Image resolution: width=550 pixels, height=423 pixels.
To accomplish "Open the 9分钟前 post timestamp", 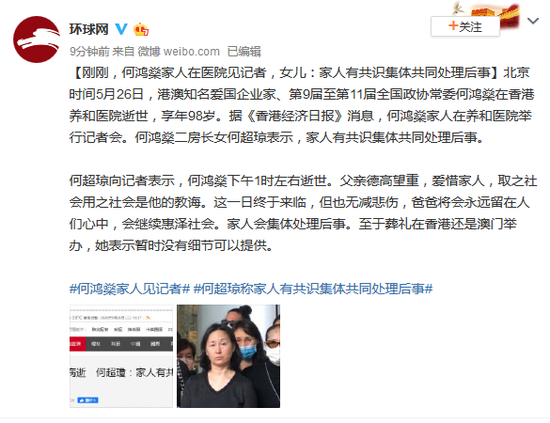I will (x=89, y=52).
